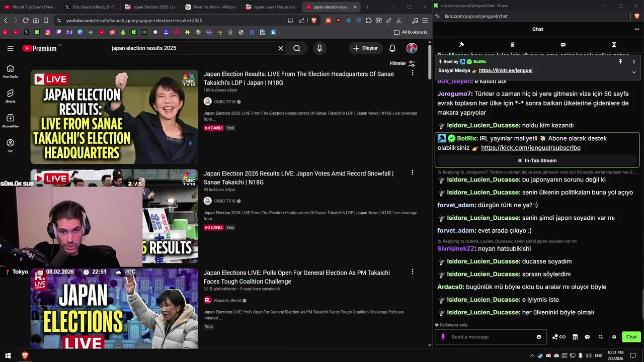Open three-dot menu for Record Snowfall video
644x362 pixels.
click(412, 172)
